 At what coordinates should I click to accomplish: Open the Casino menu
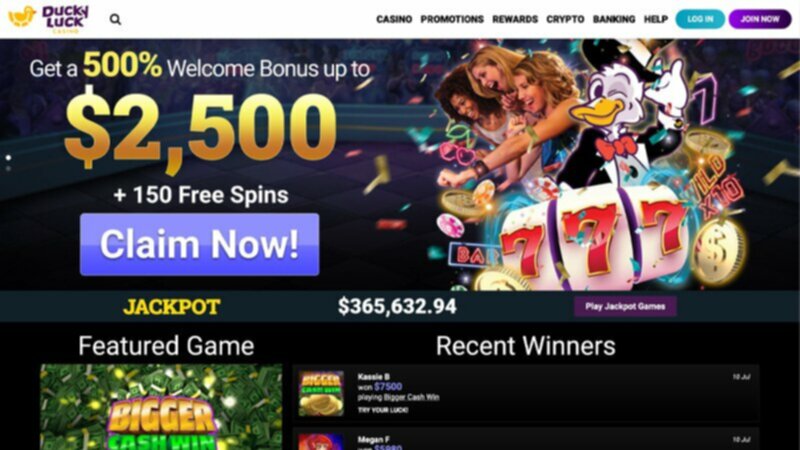click(394, 19)
